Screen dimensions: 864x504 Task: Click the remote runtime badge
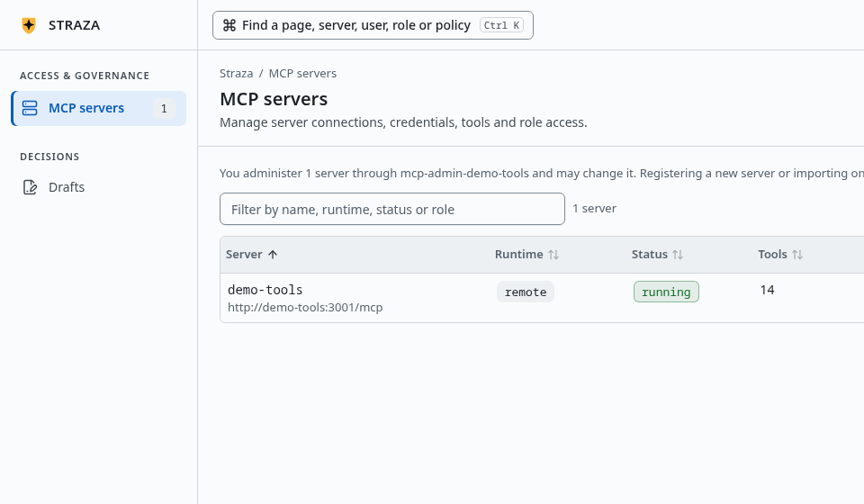coord(526,292)
